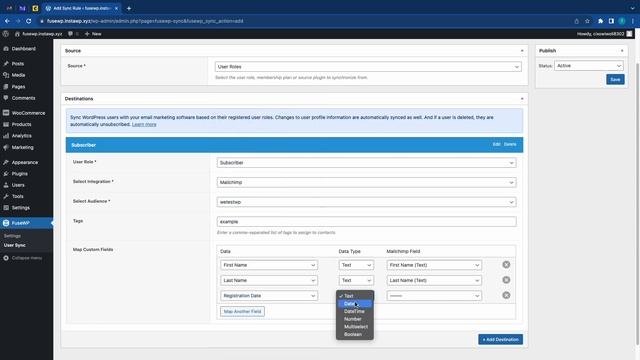Click the Add Destination button
Screen dimensions: 640x360
tap(500, 340)
